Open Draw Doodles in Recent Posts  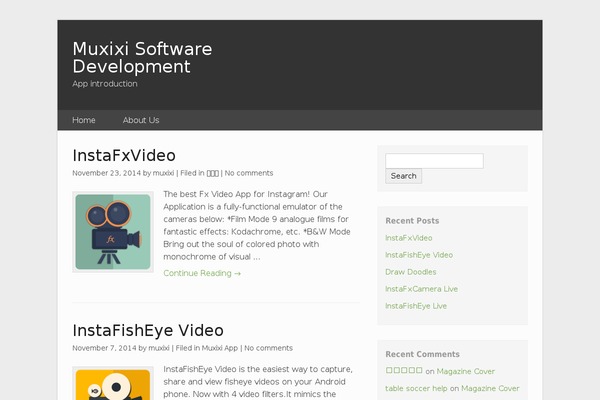[411, 272]
